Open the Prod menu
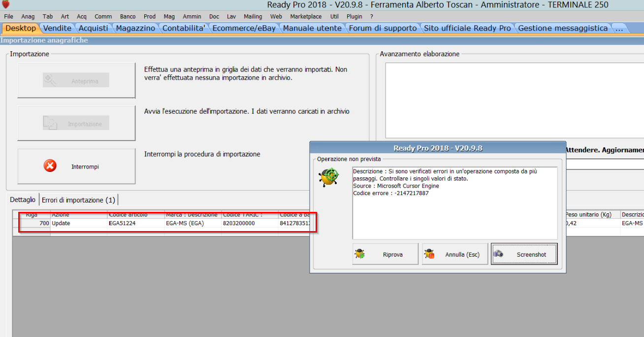Viewport: 644px width, 337px height. click(x=150, y=16)
